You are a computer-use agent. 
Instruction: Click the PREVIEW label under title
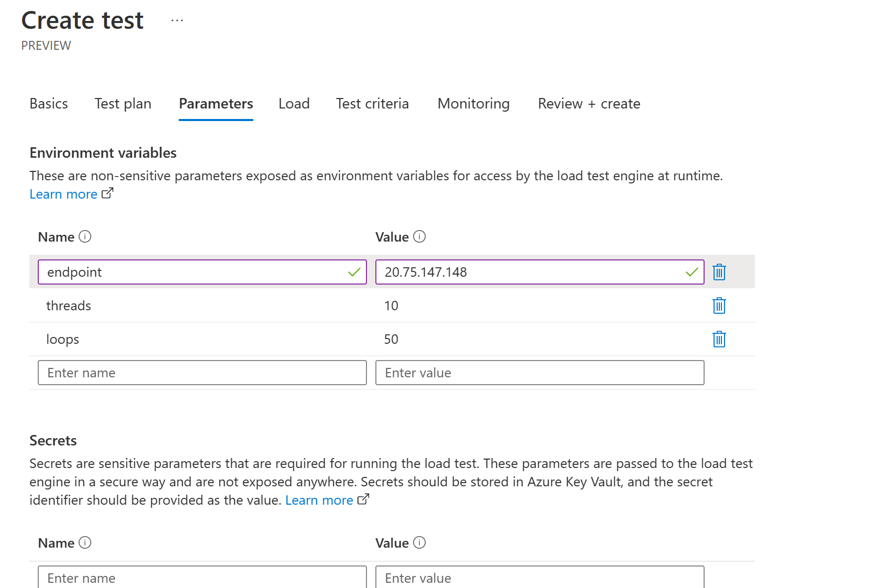point(46,46)
